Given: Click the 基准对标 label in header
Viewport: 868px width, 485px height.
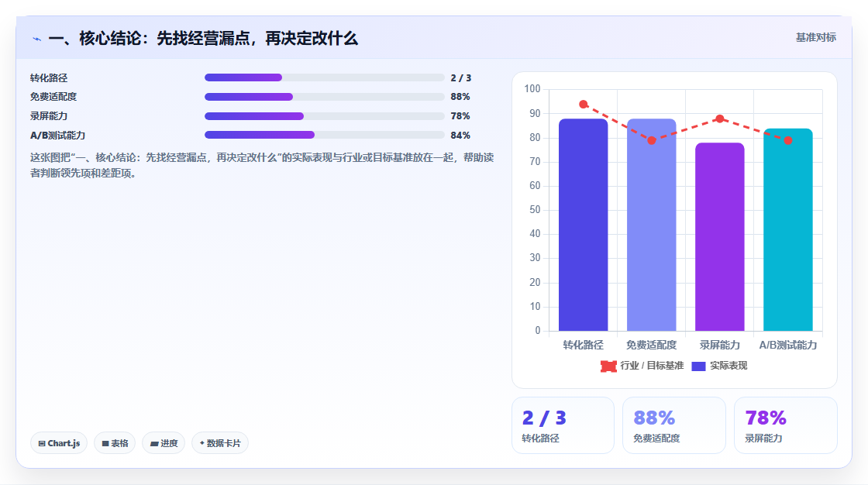Looking at the screenshot, I should tap(815, 38).
